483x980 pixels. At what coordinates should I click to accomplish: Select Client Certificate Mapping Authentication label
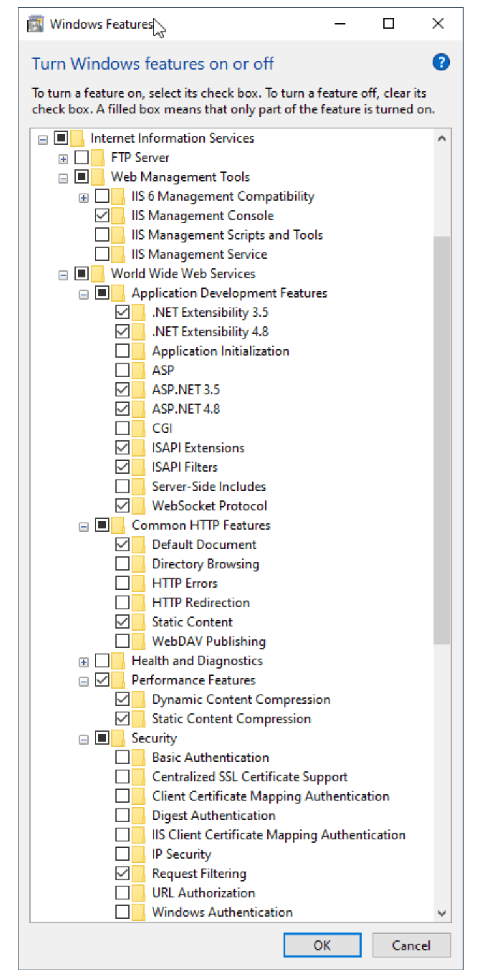coord(271,796)
